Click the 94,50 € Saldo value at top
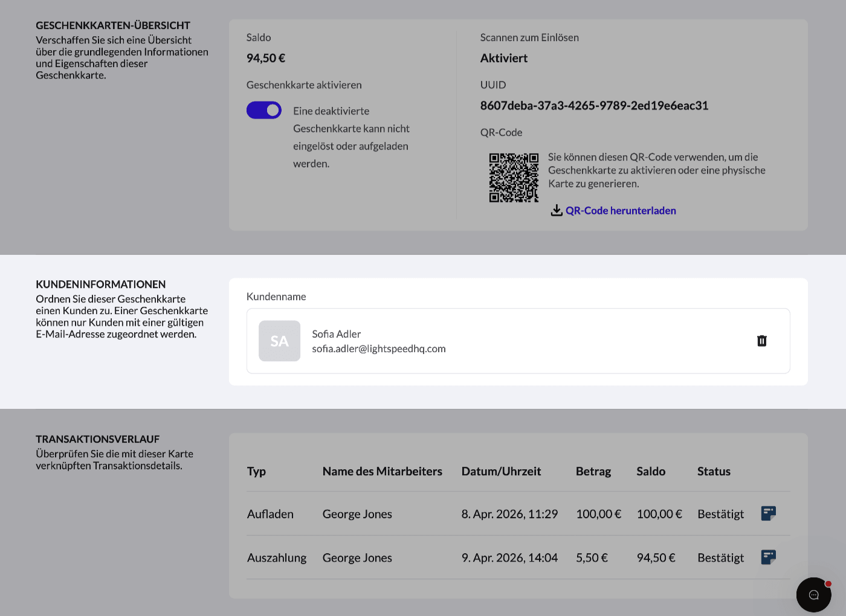Viewport: 846px width, 616px height. coord(266,58)
